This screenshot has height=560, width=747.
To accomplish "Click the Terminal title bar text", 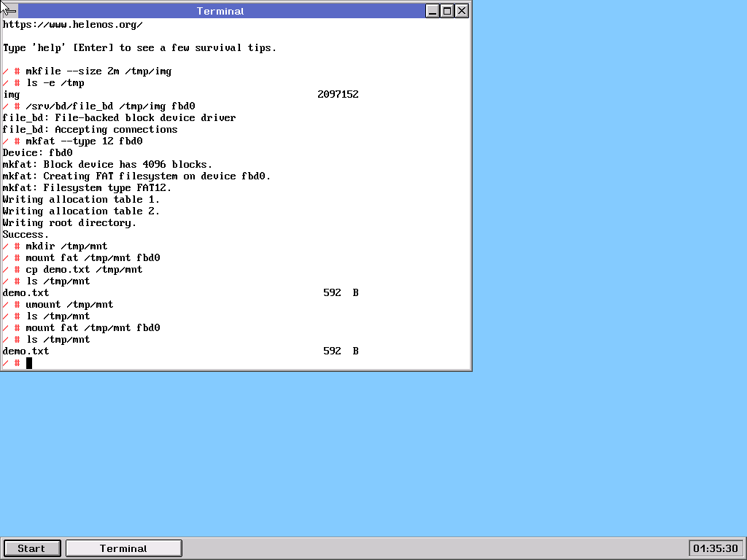I will tap(220, 11).
